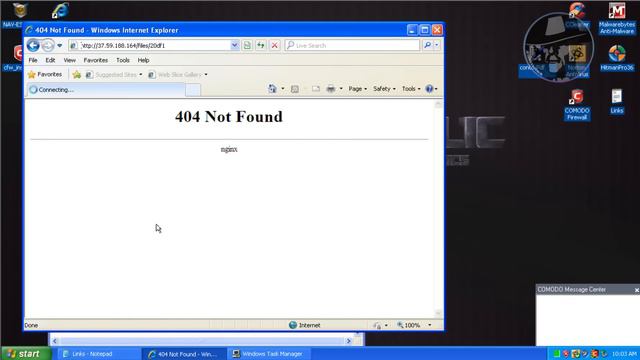This screenshot has height=360, width=640.
Task: Select the 404 Not Found taskbar button
Action: click(184, 354)
